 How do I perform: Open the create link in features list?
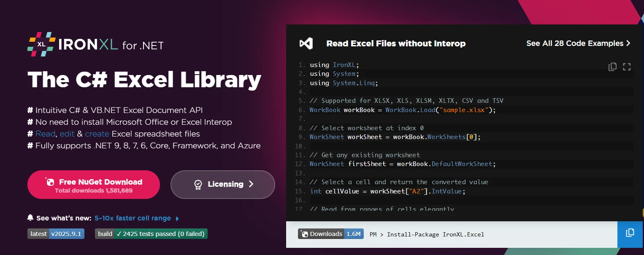(97, 134)
